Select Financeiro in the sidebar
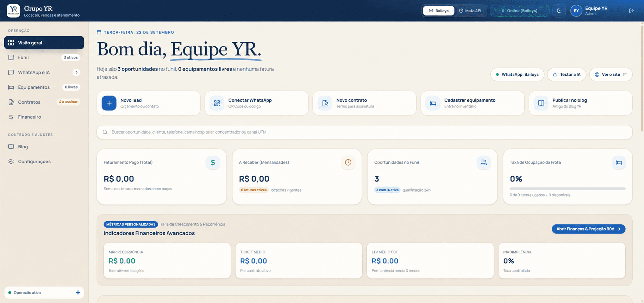644x303 pixels. pyautogui.click(x=44, y=117)
